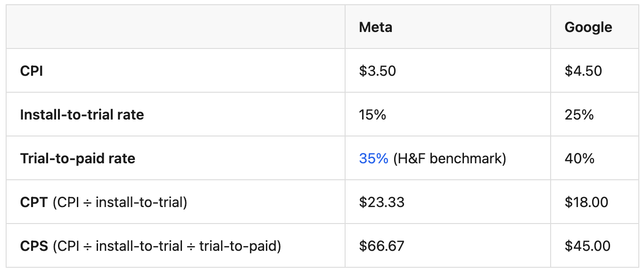
Task: Select the Install-to-trial rate row label
Action: [x=82, y=115]
